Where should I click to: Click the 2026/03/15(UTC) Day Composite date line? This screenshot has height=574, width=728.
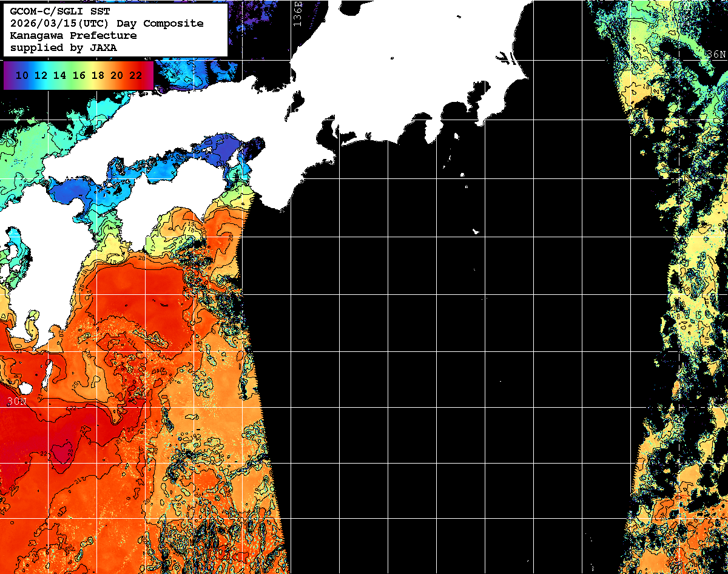point(107,24)
